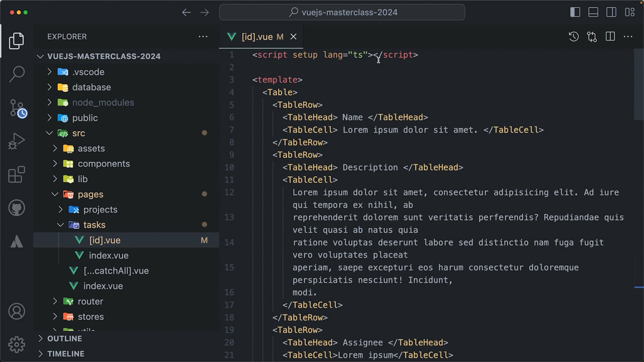The image size is (644, 362).
Task: Toggle secondary side bar layout button
Action: pyautogui.click(x=611, y=12)
